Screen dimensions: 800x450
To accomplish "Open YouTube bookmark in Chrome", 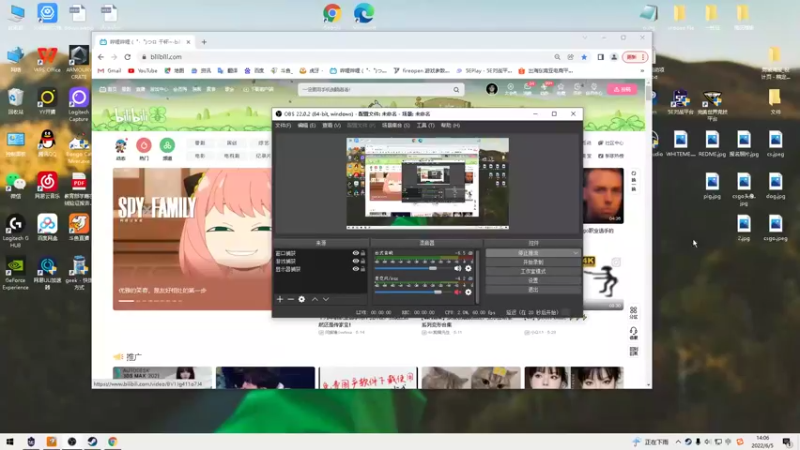I will (x=143, y=71).
